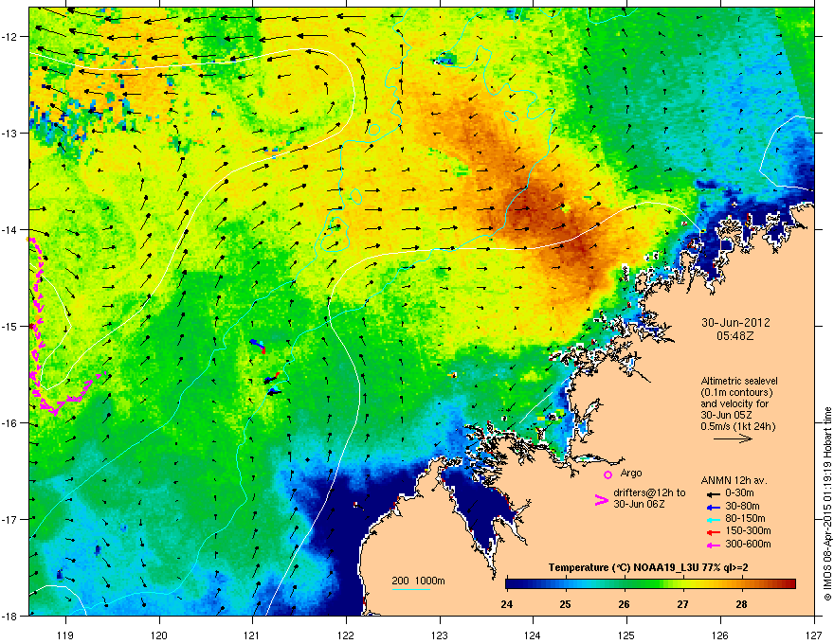
Task: Click the latitude axis label -15
Action: pos(10,326)
